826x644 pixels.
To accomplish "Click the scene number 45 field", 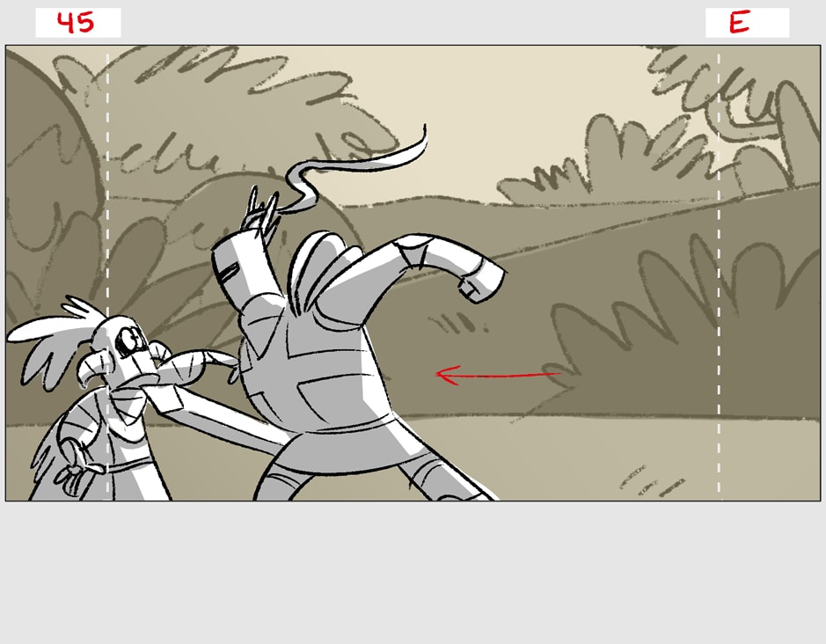I will pyautogui.click(x=77, y=23).
